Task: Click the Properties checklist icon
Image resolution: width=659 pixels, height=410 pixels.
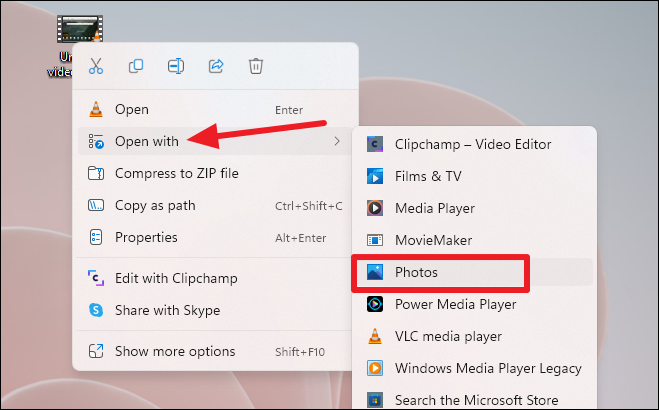Action: tap(96, 237)
